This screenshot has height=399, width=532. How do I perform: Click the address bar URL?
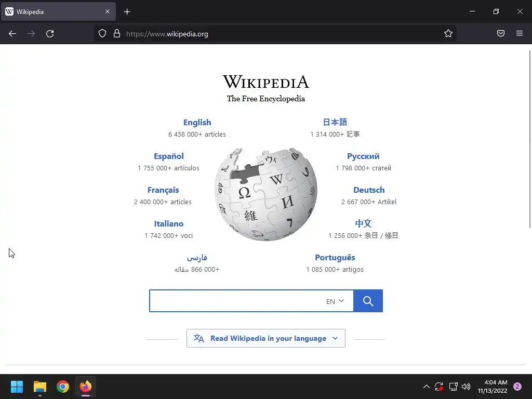[167, 34]
